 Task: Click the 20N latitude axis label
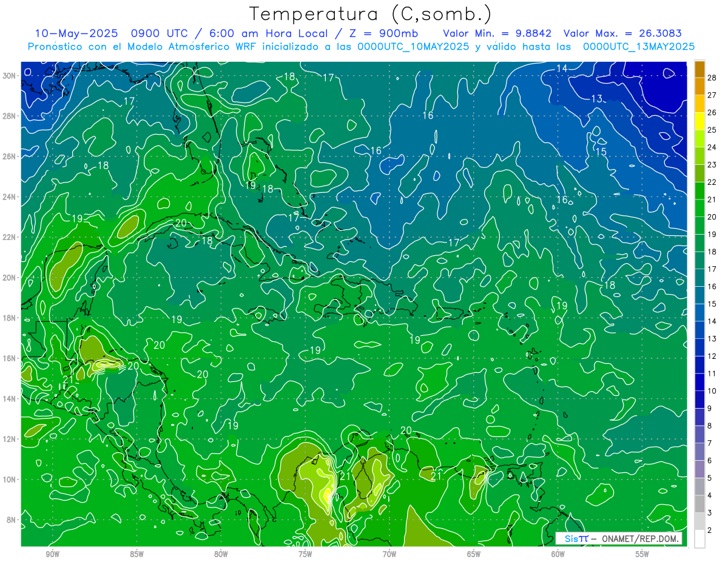coord(9,278)
